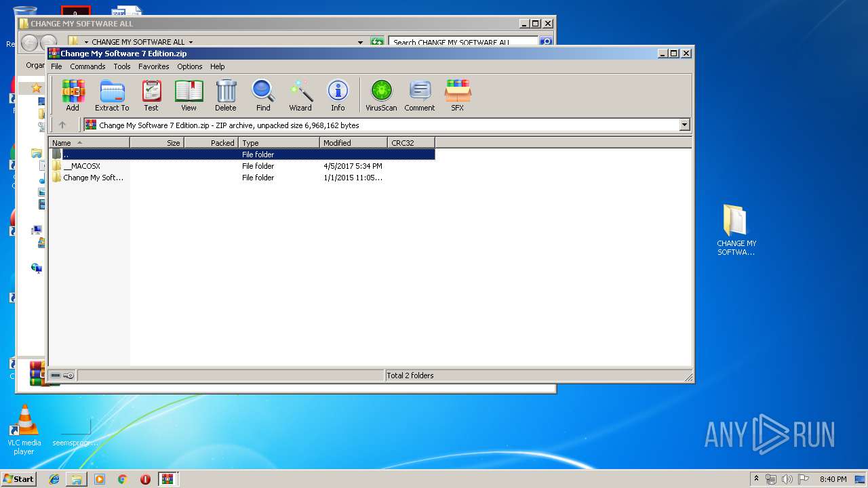This screenshot has width=868, height=488.
Task: Open Opera from the taskbar
Action: (x=145, y=479)
